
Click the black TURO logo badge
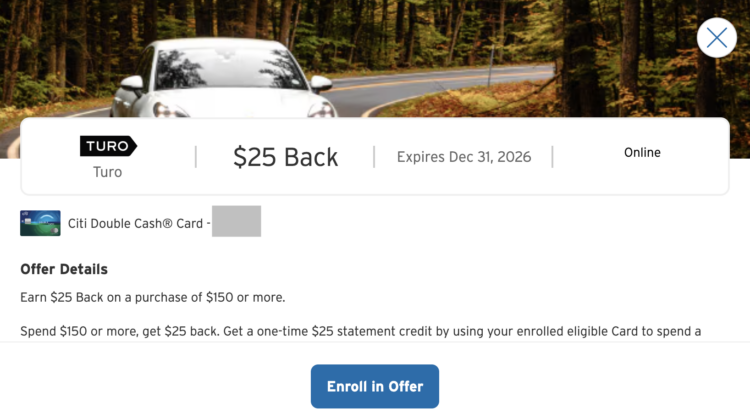click(108, 146)
